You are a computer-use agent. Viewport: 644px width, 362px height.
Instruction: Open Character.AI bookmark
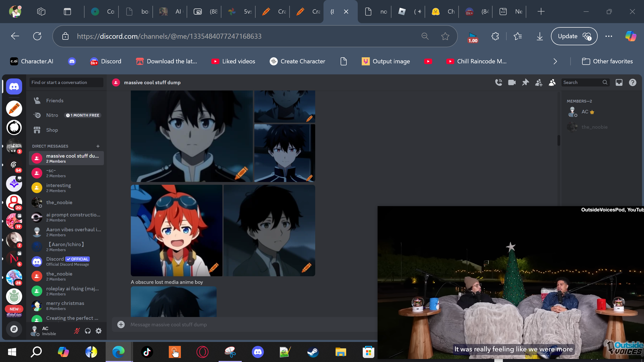(32, 61)
